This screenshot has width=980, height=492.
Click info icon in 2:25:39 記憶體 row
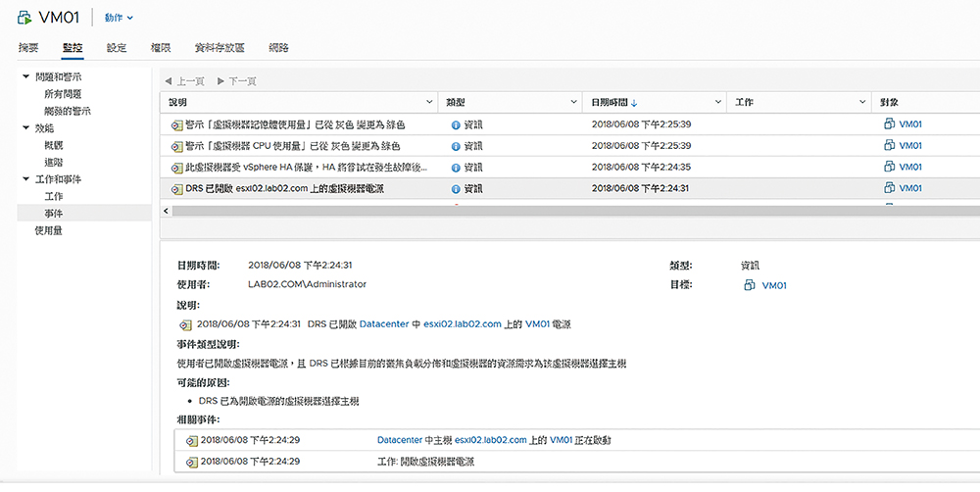[x=456, y=125]
